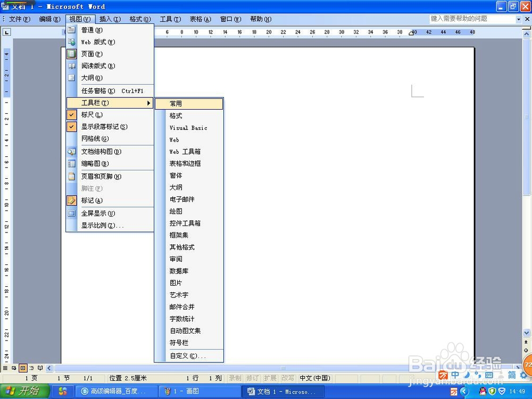Click the Markup pencil icon in menu
Viewport: 532px width, 399px height.
click(x=72, y=201)
